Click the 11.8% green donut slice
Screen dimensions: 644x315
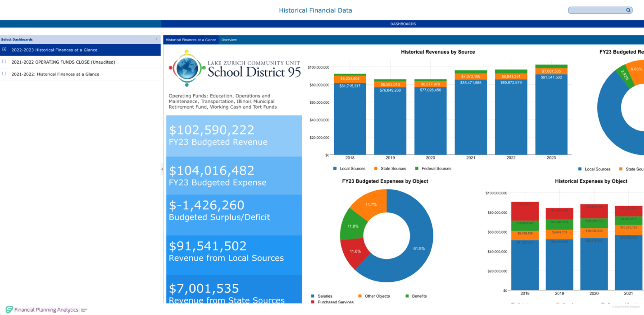[x=353, y=226]
